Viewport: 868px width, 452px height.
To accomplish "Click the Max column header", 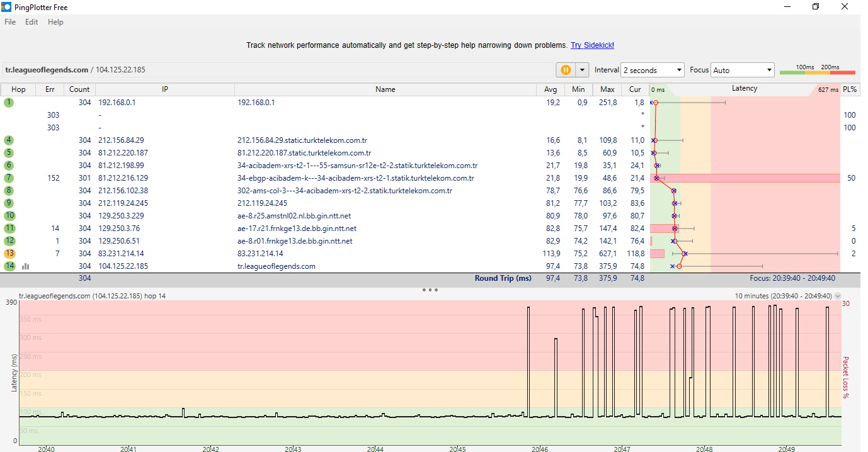I will (x=607, y=89).
